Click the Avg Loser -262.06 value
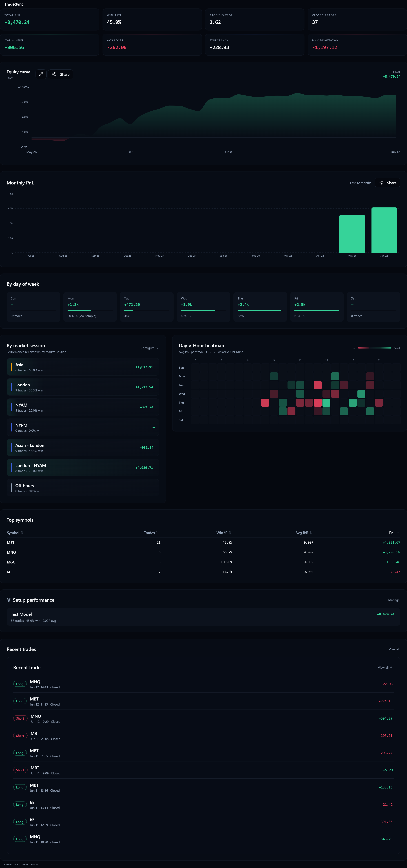 pyautogui.click(x=117, y=48)
